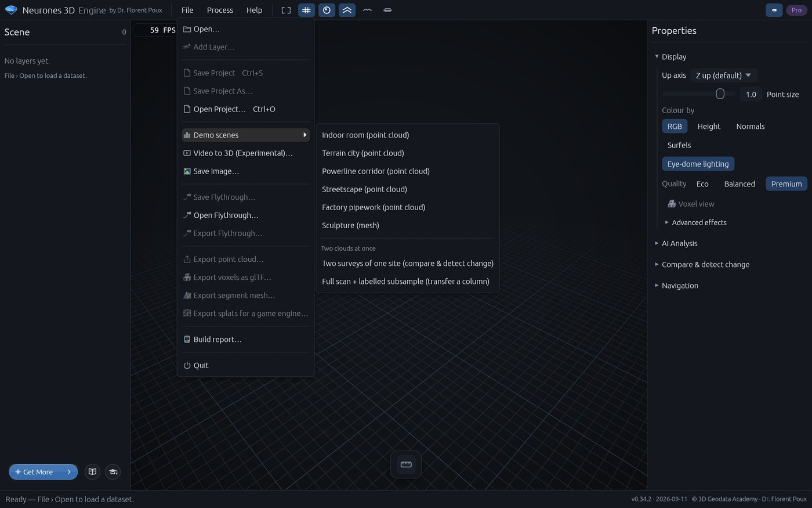Viewport: 812px width, 508px height.
Task: Click the Pro badge button
Action: [x=796, y=10]
